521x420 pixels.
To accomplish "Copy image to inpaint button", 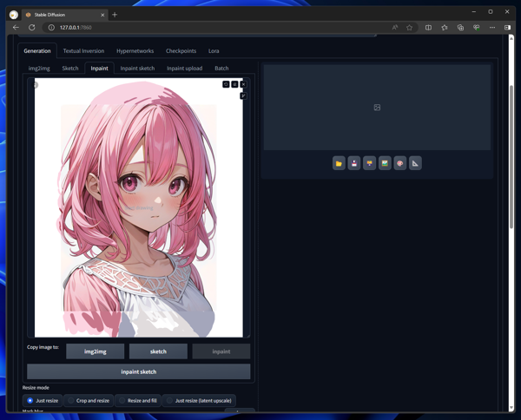I will point(221,351).
